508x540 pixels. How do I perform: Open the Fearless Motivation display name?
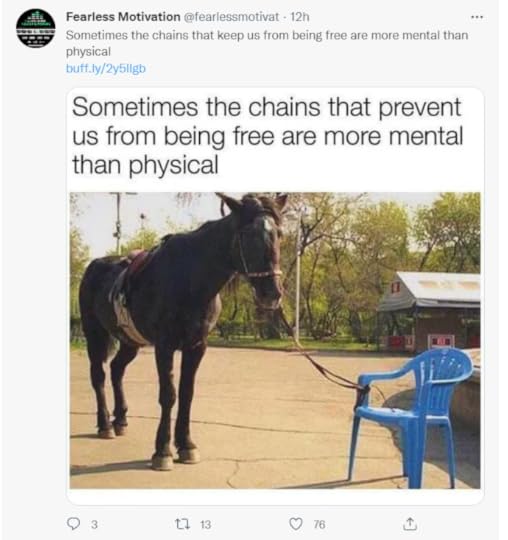tap(123, 17)
